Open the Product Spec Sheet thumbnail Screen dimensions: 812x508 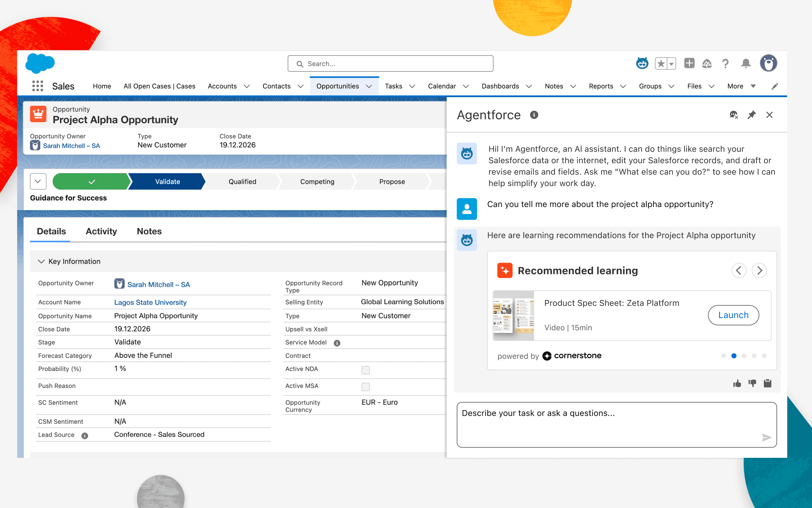pyautogui.click(x=514, y=316)
